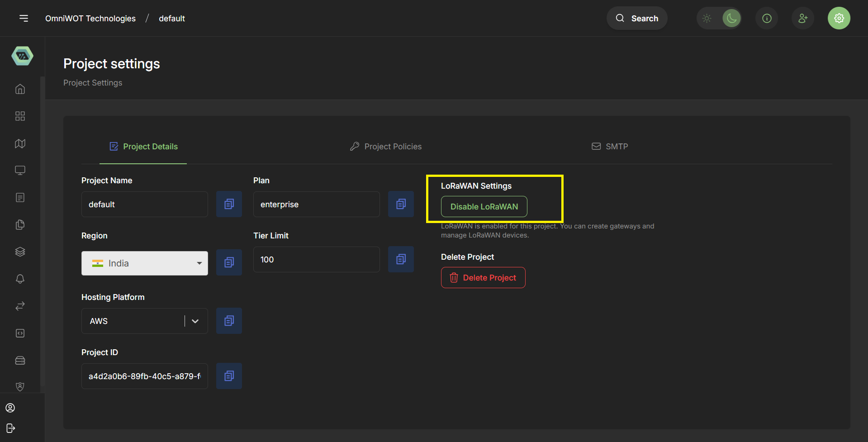This screenshot has width=868, height=442.
Task: Copy the Project ID using its copy icon
Action: click(x=229, y=376)
